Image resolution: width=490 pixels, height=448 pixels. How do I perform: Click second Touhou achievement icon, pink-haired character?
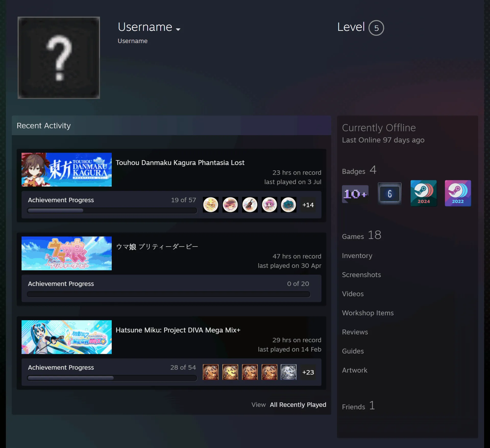coord(230,204)
